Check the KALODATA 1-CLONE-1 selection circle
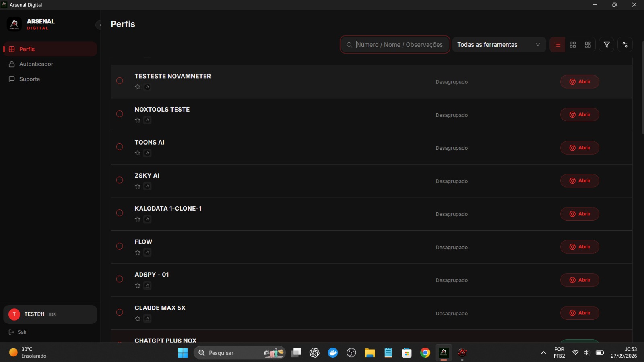Viewport: 644px width, 362px height. [x=120, y=213]
